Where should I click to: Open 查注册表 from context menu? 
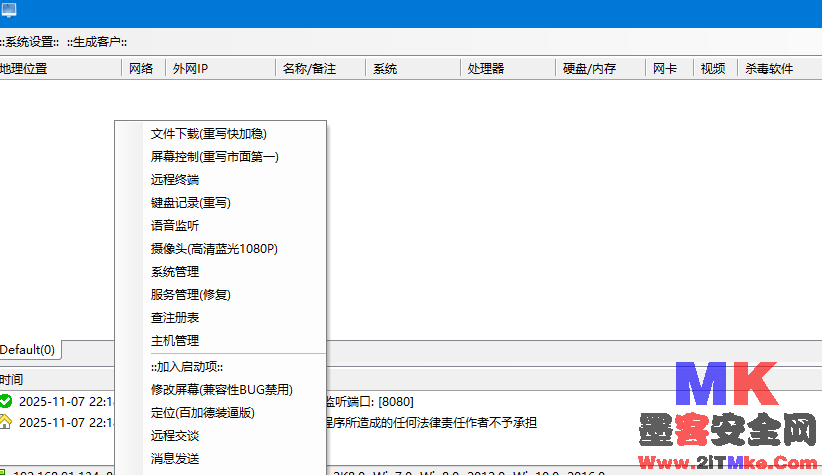tap(174, 318)
